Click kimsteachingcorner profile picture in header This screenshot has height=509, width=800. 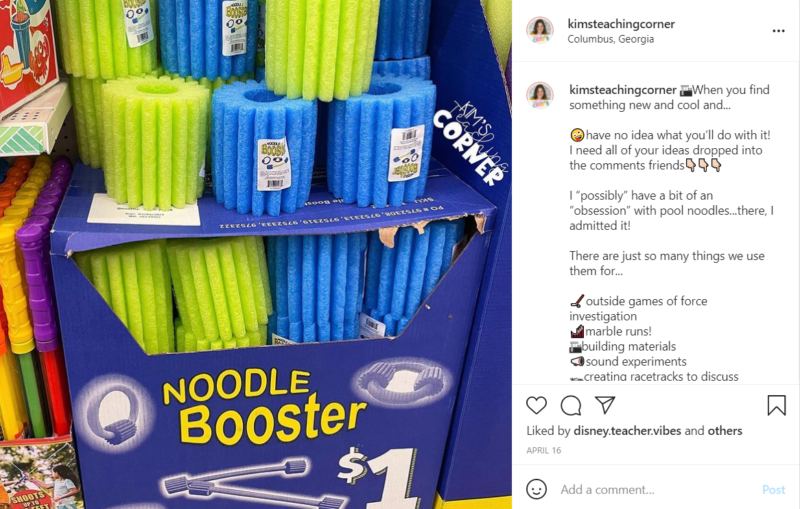[x=540, y=30]
